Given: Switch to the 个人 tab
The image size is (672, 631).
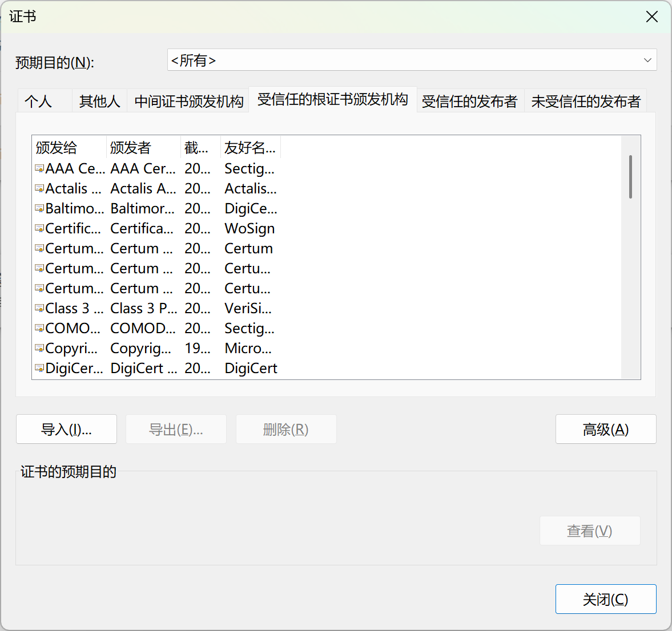Looking at the screenshot, I should [44, 101].
